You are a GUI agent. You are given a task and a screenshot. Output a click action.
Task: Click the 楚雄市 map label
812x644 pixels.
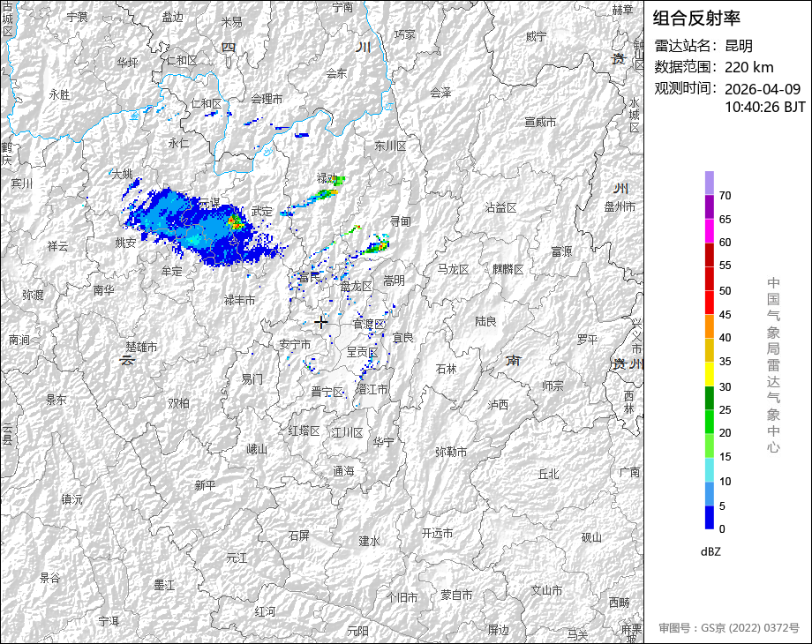pyautogui.click(x=141, y=347)
